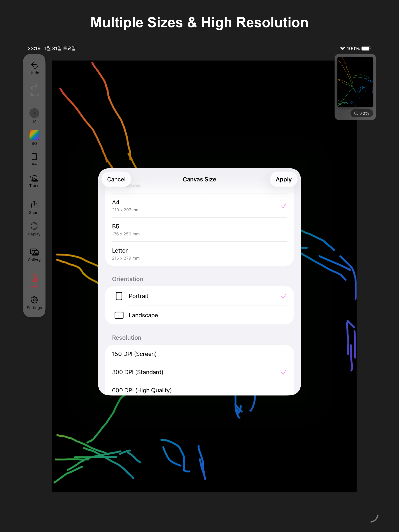Screen dimensions: 399x532
Task: Choose 300 DPI (Standard) resolution
Action: [x=199, y=372]
